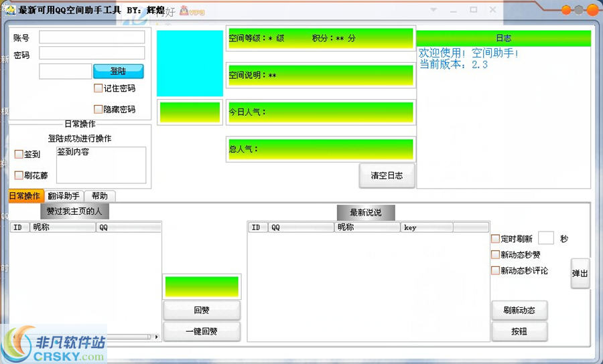Click the 一键回赞 button
Screen dimensions: 603x364
(202, 331)
